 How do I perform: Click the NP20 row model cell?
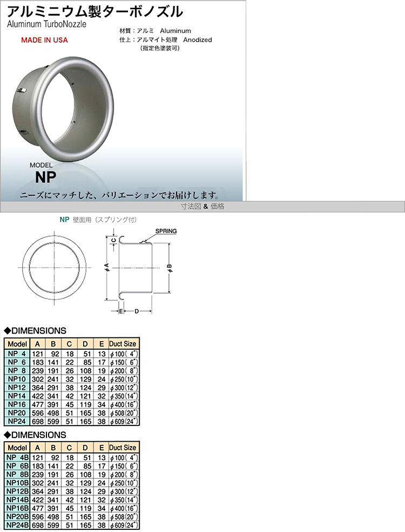pos(17,413)
